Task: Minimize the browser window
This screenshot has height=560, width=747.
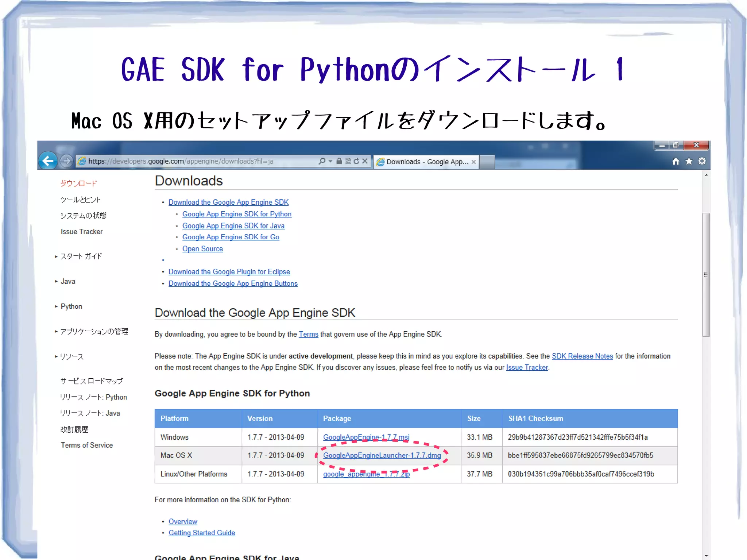Action: pos(662,146)
